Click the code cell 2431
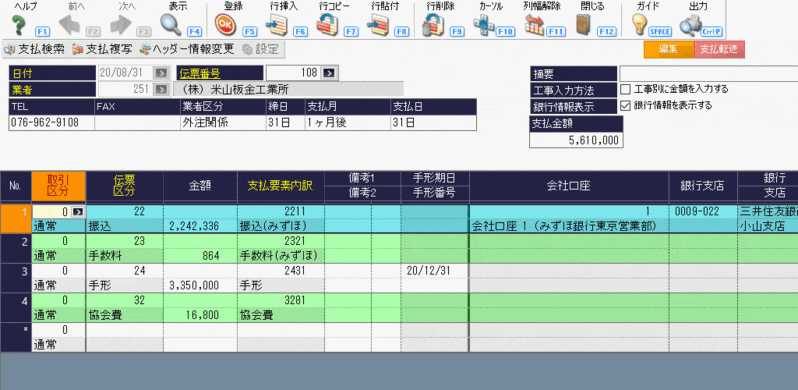The width and height of the screenshot is (798, 390). pos(281,271)
